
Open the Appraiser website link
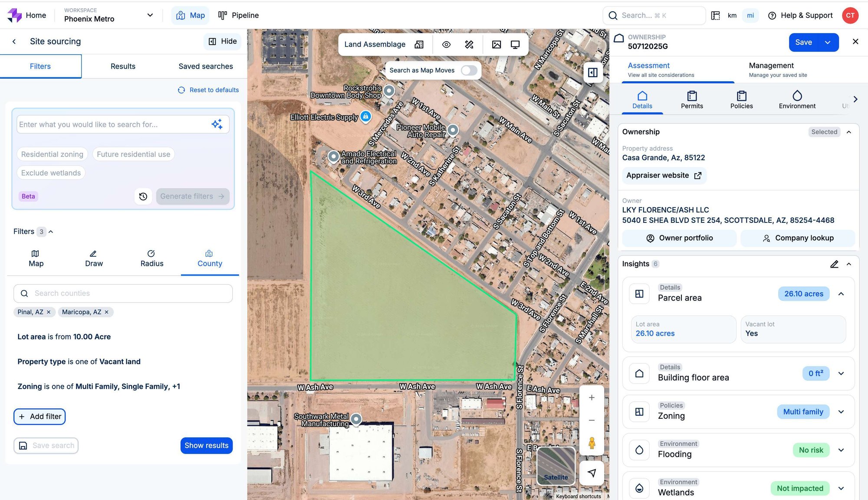[x=664, y=175]
